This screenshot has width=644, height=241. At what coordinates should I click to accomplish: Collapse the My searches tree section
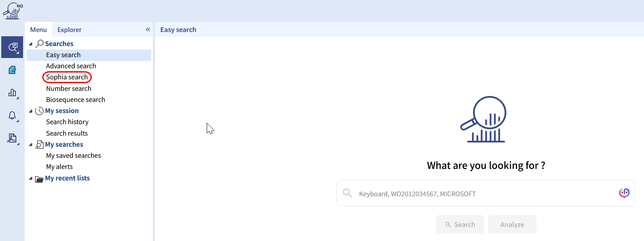pyautogui.click(x=30, y=145)
